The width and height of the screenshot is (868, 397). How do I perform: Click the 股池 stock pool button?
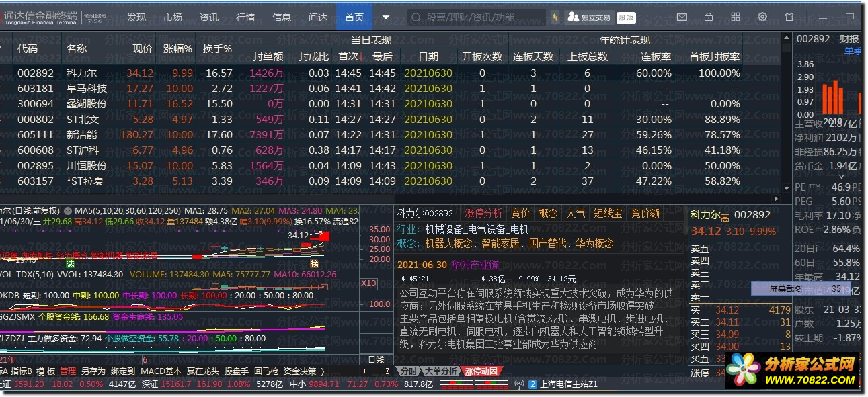point(626,17)
